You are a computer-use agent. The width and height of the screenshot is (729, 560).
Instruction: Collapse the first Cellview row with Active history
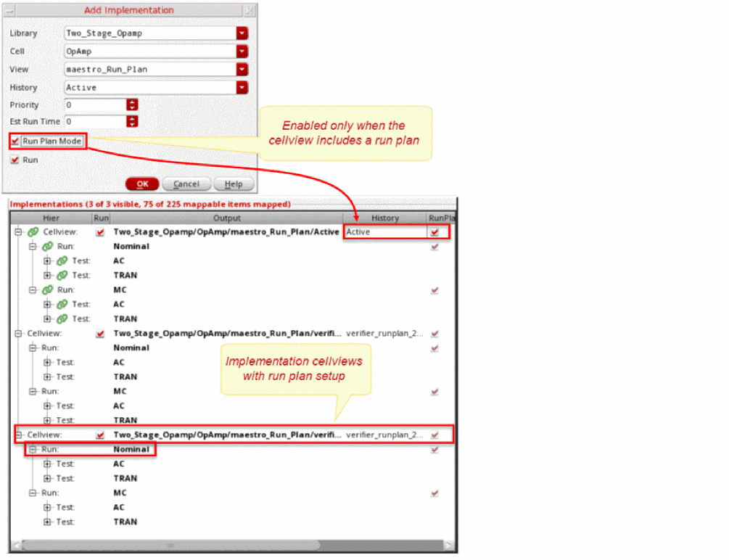coord(17,231)
